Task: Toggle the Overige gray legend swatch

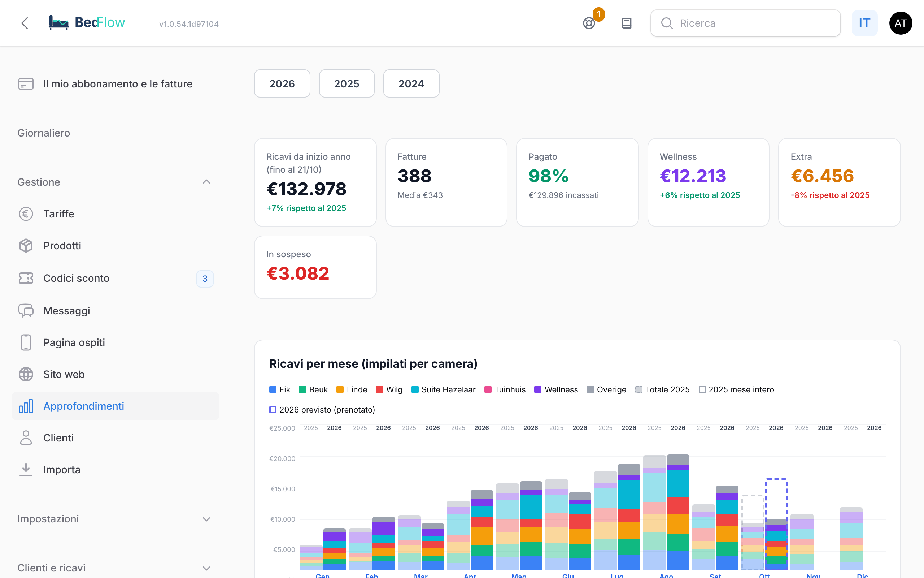Action: click(590, 389)
